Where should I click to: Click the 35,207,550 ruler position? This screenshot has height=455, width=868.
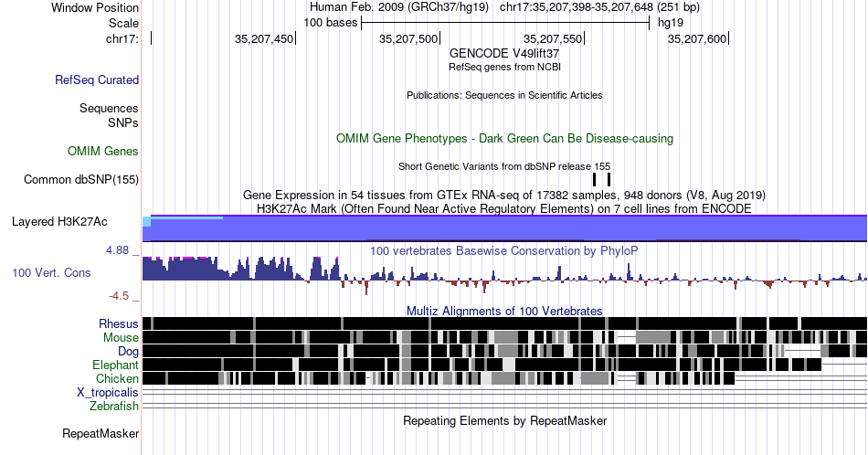553,38
